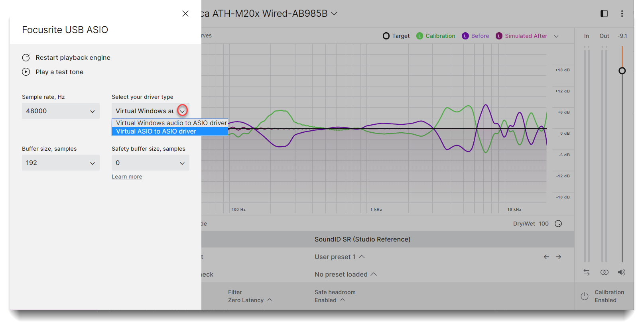Choose Virtual Windows audio to ASIO driver
The height and width of the screenshot is (330, 644).
(171, 123)
